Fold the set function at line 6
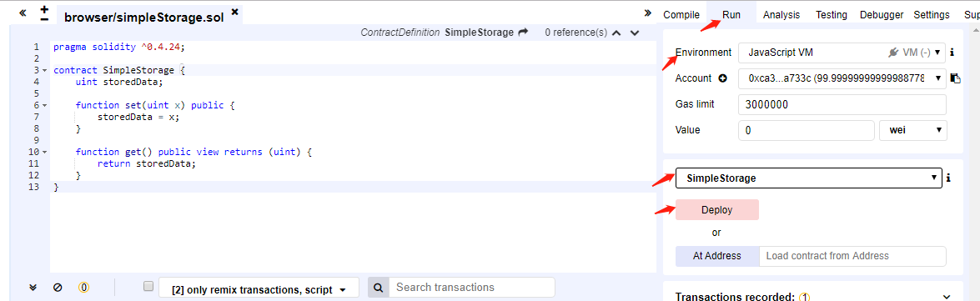The image size is (980, 301). [44, 106]
